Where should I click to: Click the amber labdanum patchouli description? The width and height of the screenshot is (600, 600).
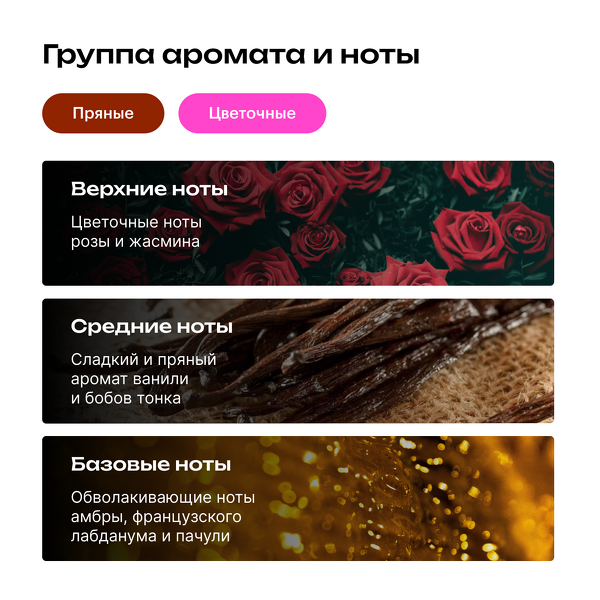[163, 517]
